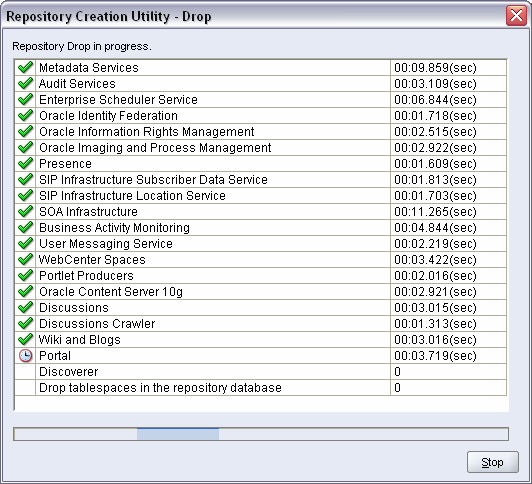Select the Discussions Crawler label
The width and height of the screenshot is (532, 484).
click(x=97, y=323)
